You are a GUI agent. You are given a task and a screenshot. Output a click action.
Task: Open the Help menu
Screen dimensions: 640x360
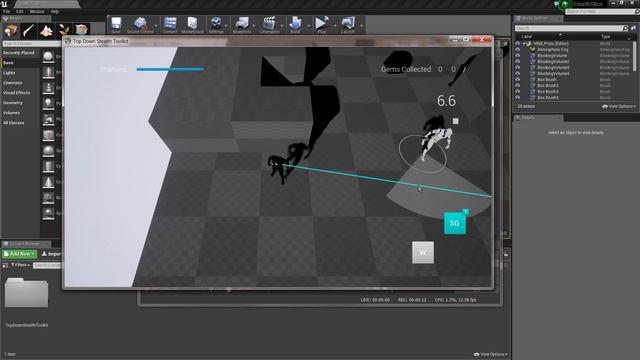coord(55,11)
